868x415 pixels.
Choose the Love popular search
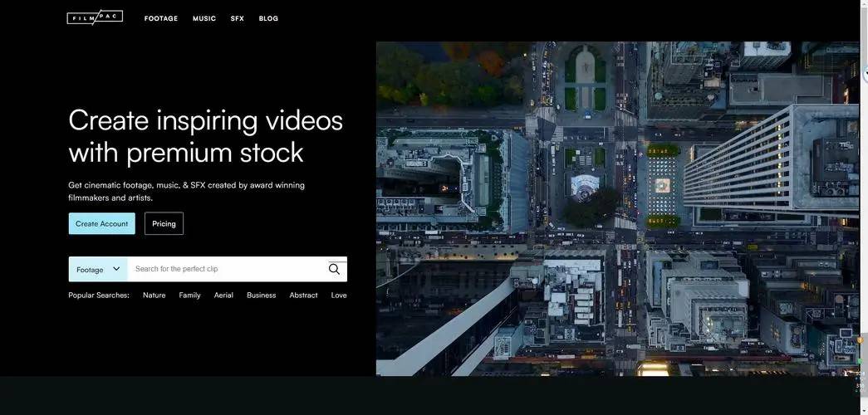(x=339, y=295)
